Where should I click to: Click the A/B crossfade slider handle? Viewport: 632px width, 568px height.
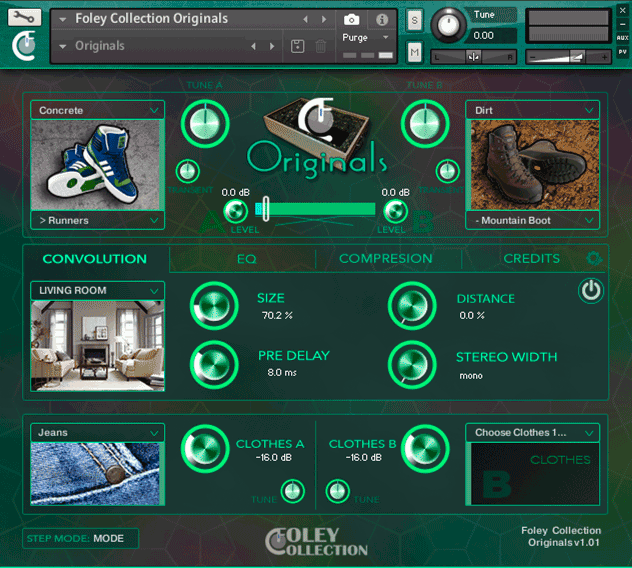[266, 208]
